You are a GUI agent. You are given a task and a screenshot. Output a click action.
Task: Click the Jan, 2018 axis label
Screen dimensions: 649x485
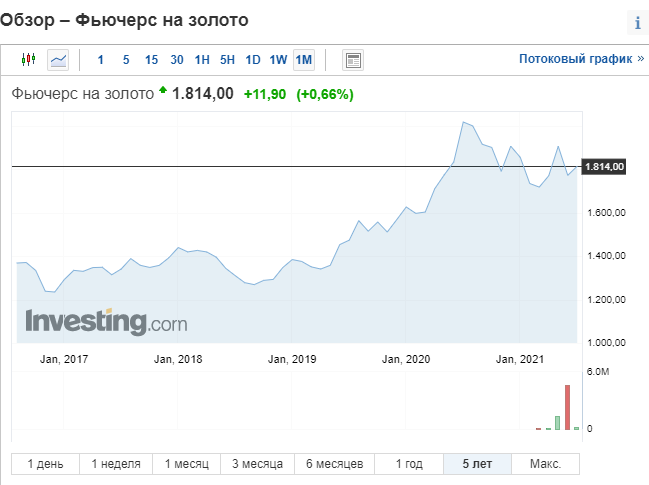(178, 359)
